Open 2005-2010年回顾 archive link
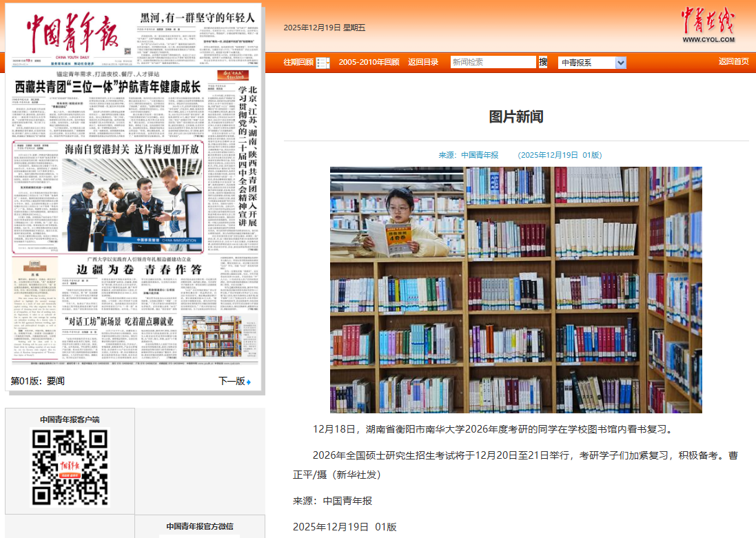The image size is (756, 538). (369, 62)
